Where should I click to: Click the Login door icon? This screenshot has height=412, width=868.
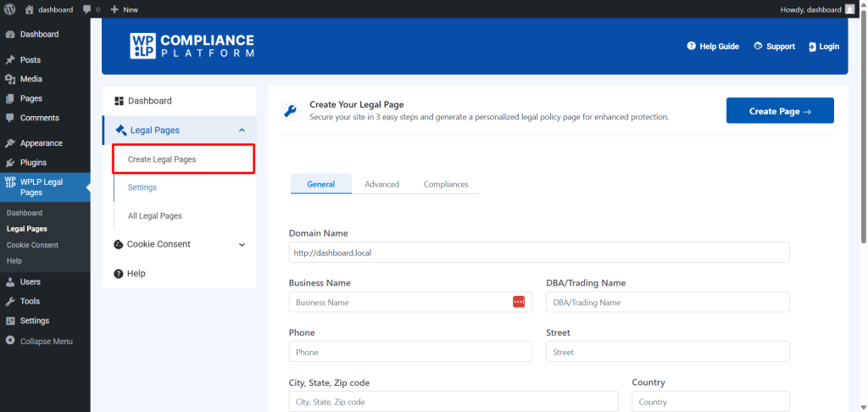(812, 47)
